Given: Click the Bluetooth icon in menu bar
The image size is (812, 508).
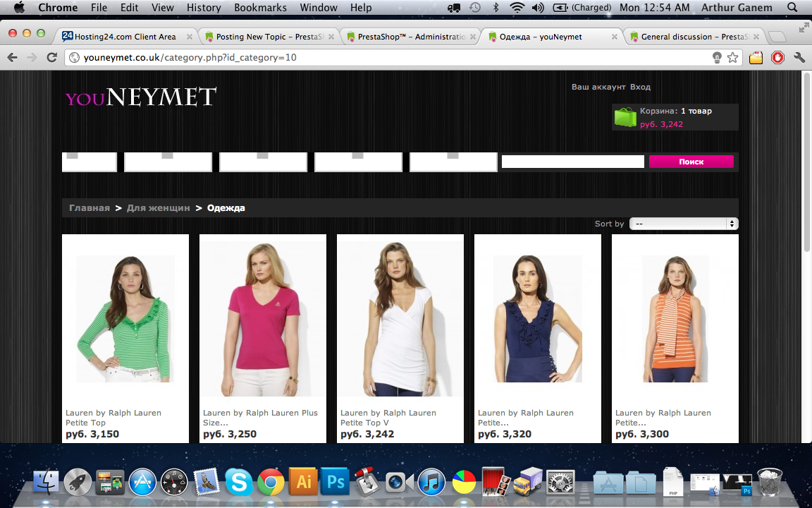Looking at the screenshot, I should pos(496,7).
